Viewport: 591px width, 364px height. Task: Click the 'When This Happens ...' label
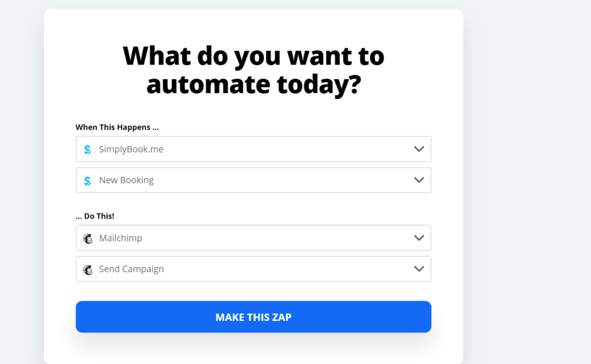pyautogui.click(x=117, y=127)
